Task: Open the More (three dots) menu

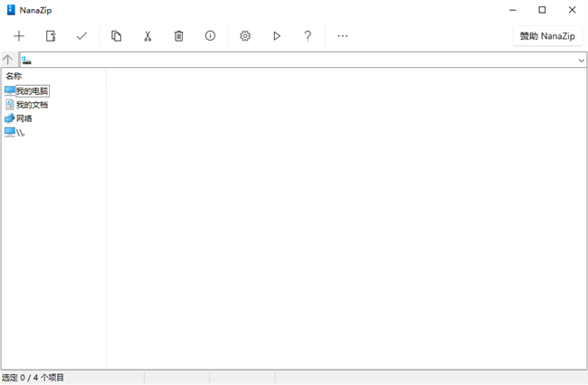Action: tap(342, 36)
